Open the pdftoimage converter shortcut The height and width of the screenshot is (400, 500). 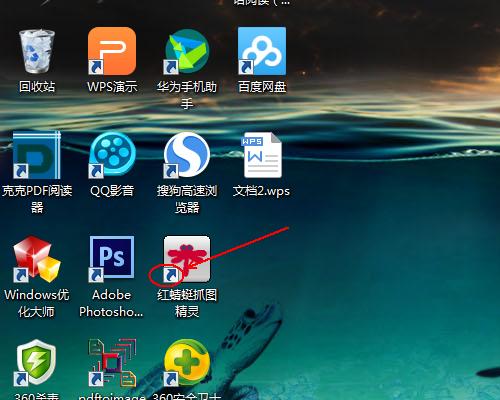click(112, 363)
